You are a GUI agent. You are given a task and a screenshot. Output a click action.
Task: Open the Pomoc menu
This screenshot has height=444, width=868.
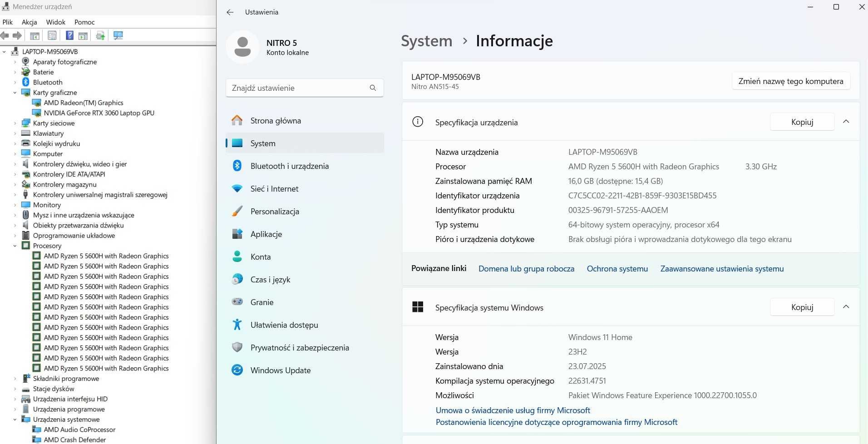coord(84,22)
